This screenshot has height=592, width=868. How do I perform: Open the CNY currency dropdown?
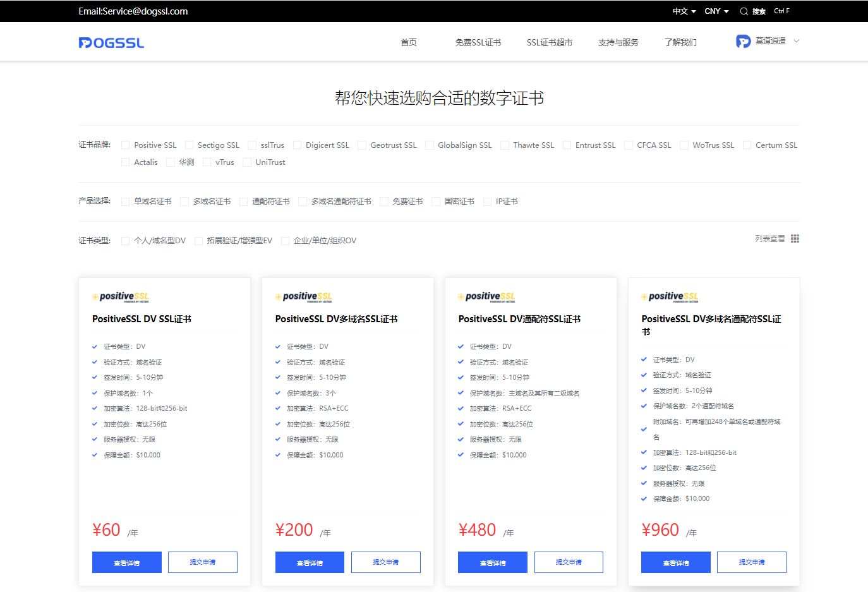pyautogui.click(x=717, y=11)
